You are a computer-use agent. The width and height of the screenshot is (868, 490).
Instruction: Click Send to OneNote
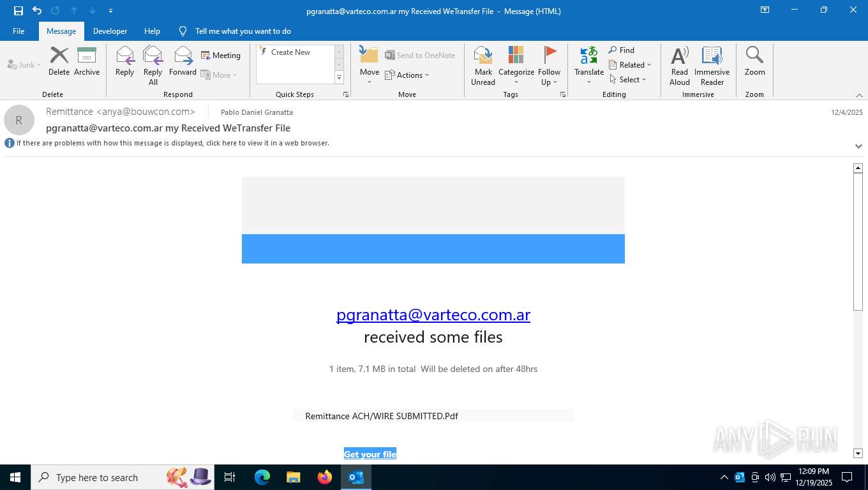420,56
